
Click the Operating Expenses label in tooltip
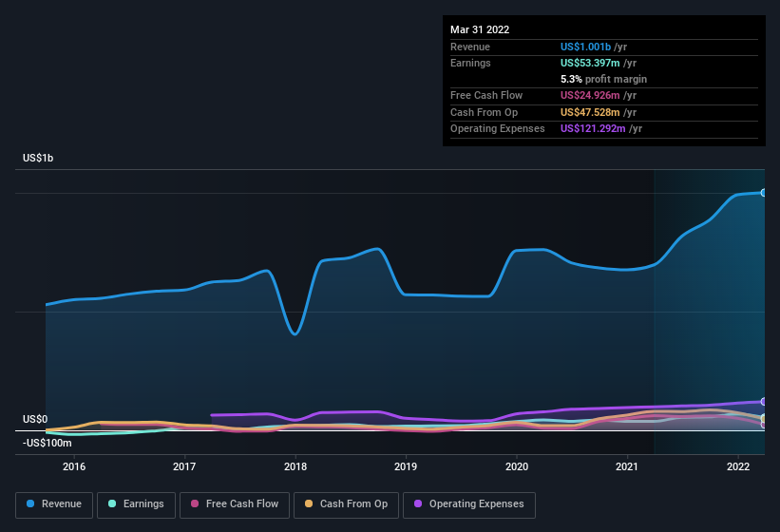pos(498,129)
